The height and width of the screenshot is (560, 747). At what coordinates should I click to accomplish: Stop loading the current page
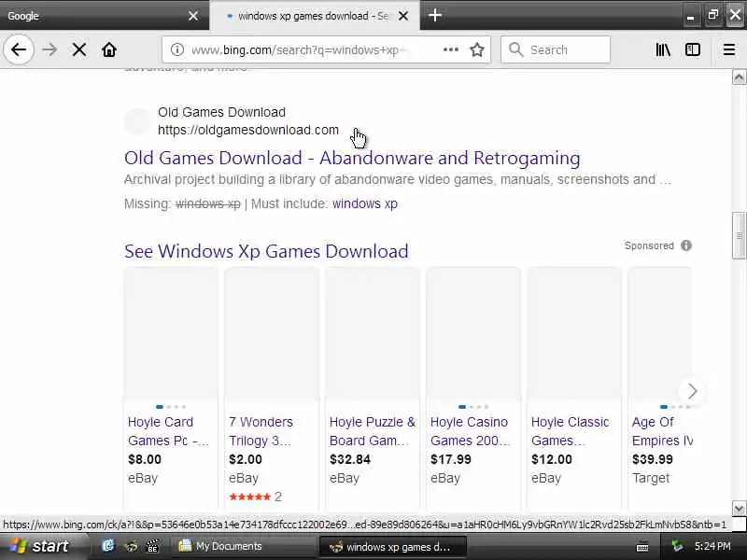click(x=79, y=49)
